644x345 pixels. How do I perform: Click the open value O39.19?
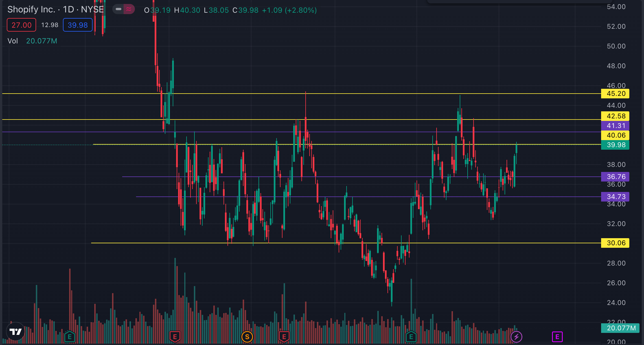point(157,10)
